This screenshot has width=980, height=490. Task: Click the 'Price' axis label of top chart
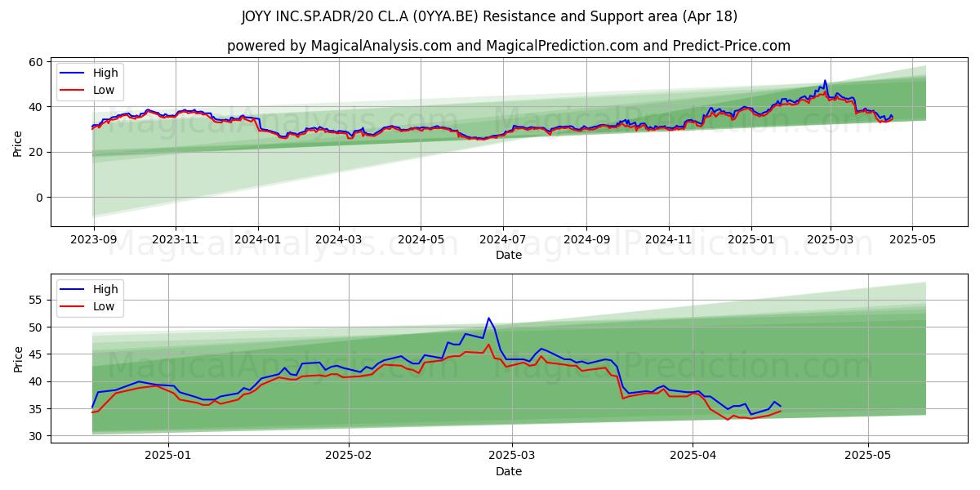18,142
